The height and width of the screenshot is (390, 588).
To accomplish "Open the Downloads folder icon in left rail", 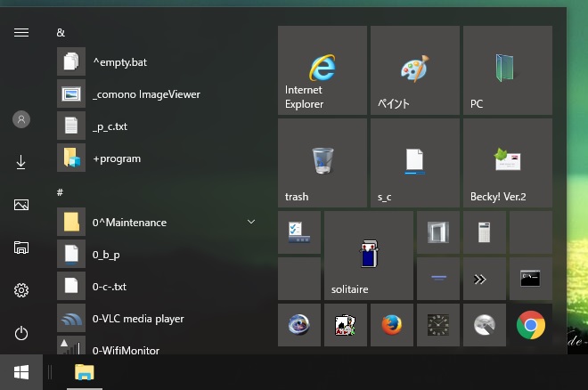I will pos(21,162).
